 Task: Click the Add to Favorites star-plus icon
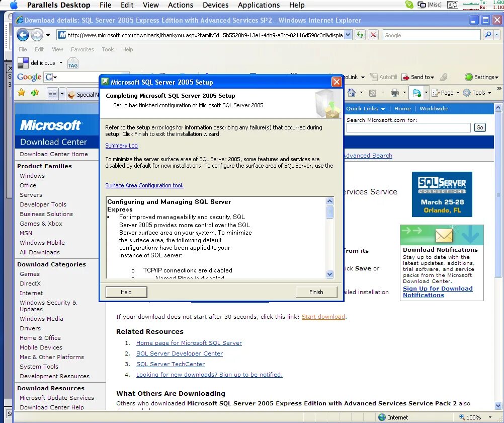tap(35, 93)
